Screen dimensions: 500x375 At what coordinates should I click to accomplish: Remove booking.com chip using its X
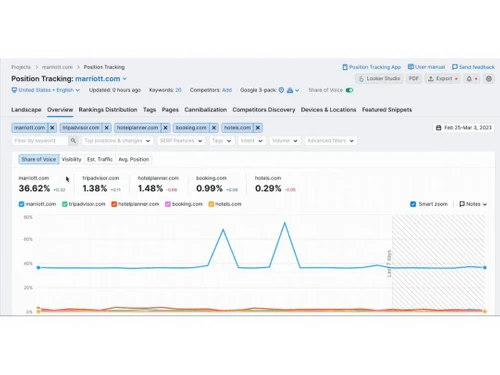(214, 128)
